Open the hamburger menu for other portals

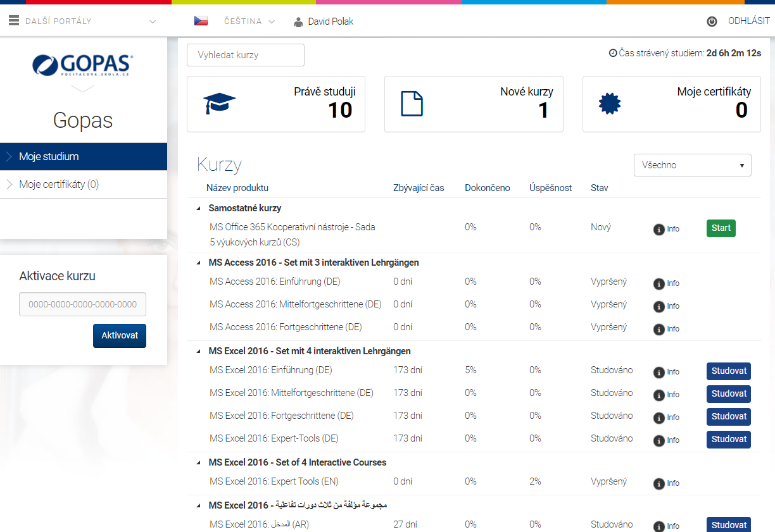[14, 21]
